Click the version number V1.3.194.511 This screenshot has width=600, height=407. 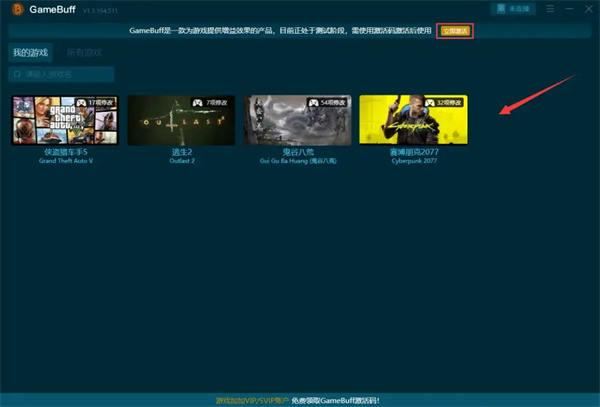click(100, 11)
